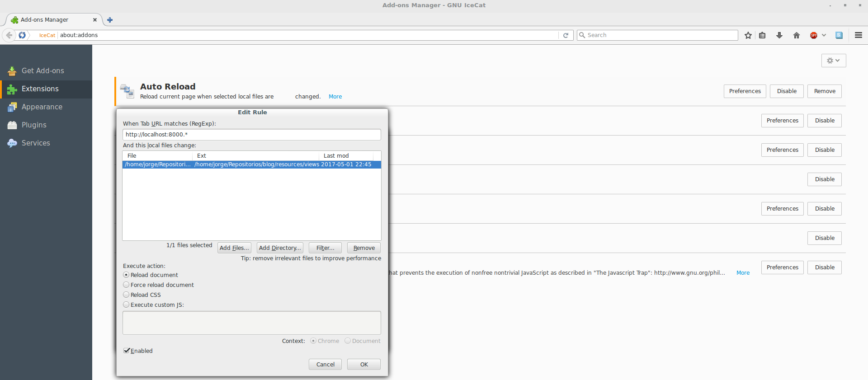Select the Force reload document option

127,285
